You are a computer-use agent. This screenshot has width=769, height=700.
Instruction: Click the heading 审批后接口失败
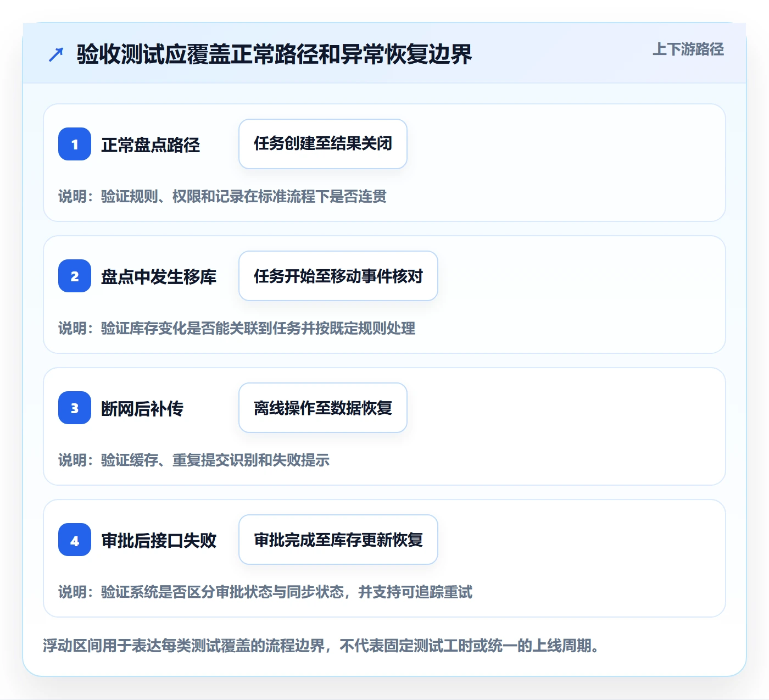pyautogui.click(x=159, y=541)
